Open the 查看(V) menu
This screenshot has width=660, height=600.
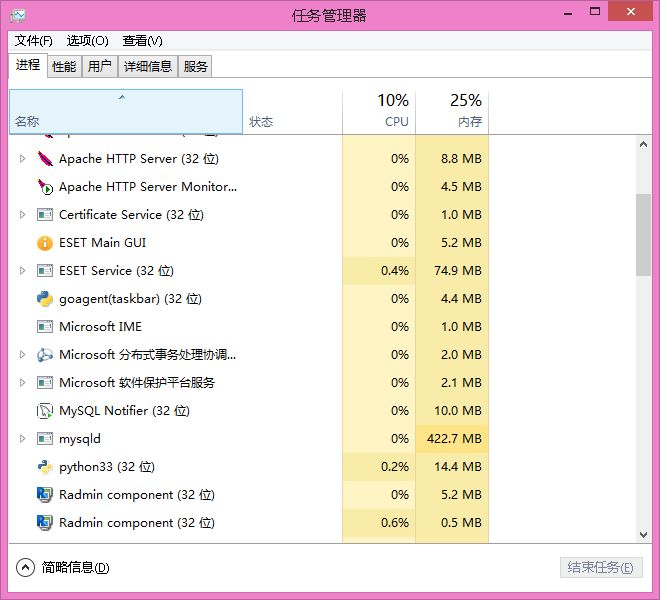click(x=142, y=41)
